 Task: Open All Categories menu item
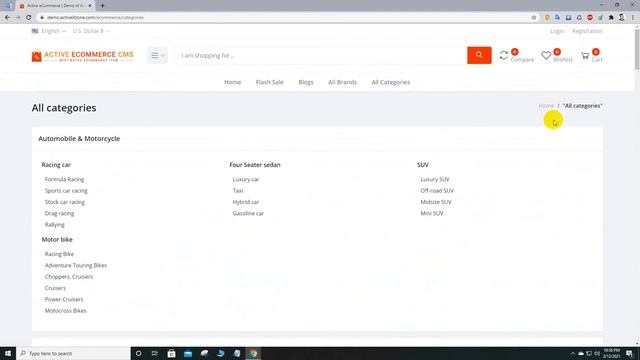(x=391, y=82)
